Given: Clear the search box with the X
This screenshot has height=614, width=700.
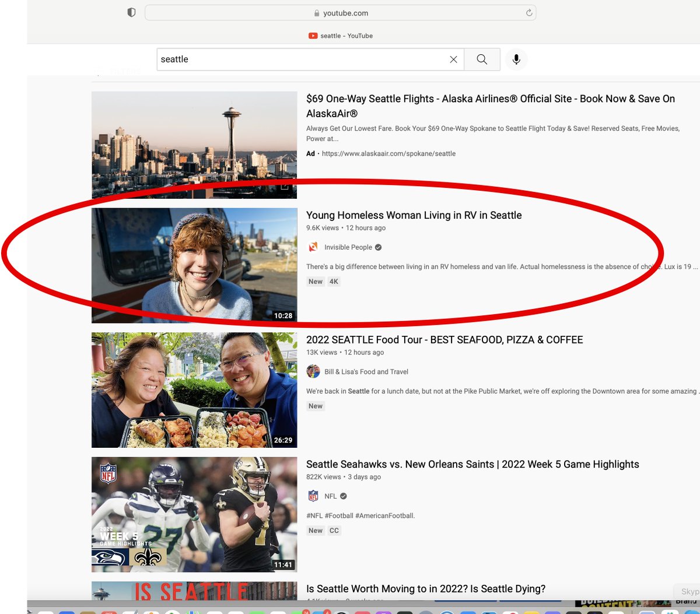Looking at the screenshot, I should pyautogui.click(x=453, y=59).
